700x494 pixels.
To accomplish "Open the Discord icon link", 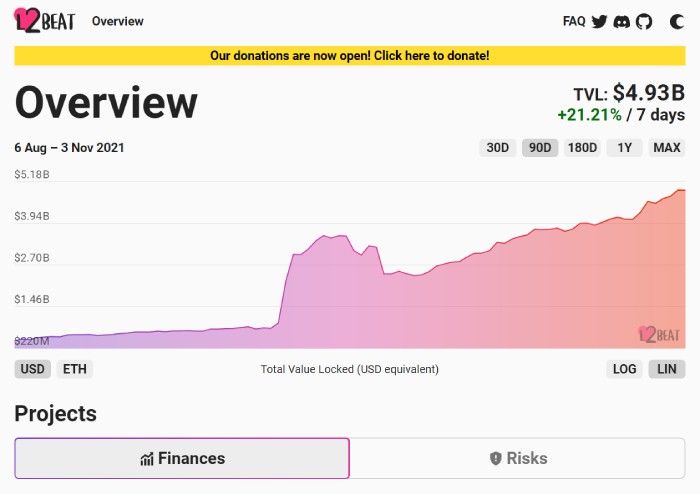I will coord(622,21).
